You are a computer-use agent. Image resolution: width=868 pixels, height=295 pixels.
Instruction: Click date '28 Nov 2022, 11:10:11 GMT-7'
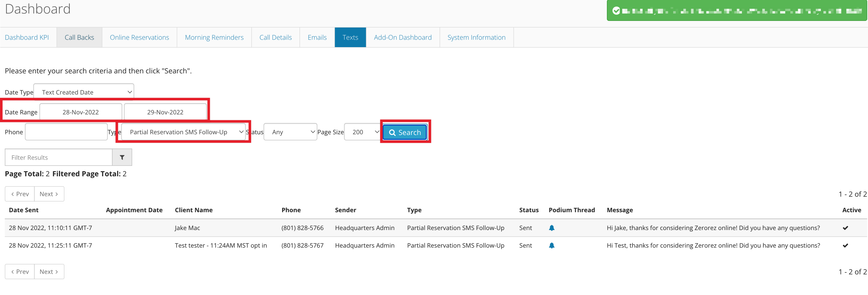(x=50, y=228)
